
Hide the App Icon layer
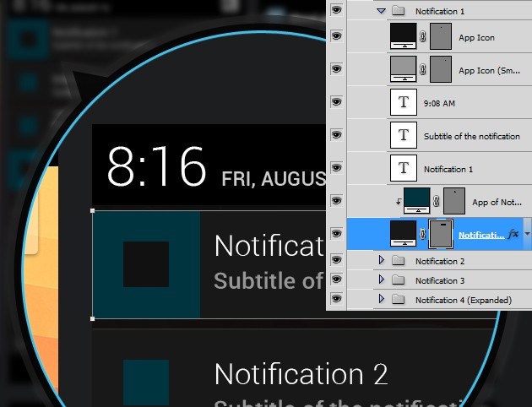pyautogui.click(x=336, y=36)
